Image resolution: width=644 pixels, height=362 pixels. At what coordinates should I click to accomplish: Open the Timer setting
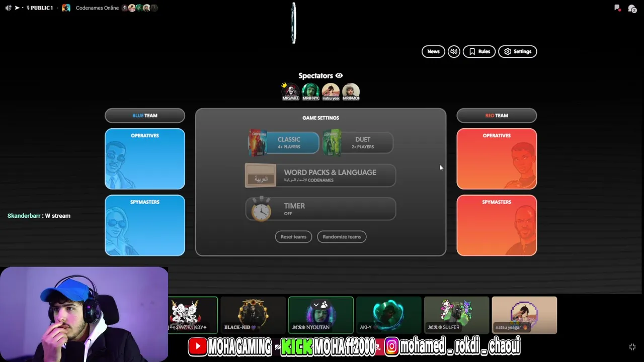(320, 209)
